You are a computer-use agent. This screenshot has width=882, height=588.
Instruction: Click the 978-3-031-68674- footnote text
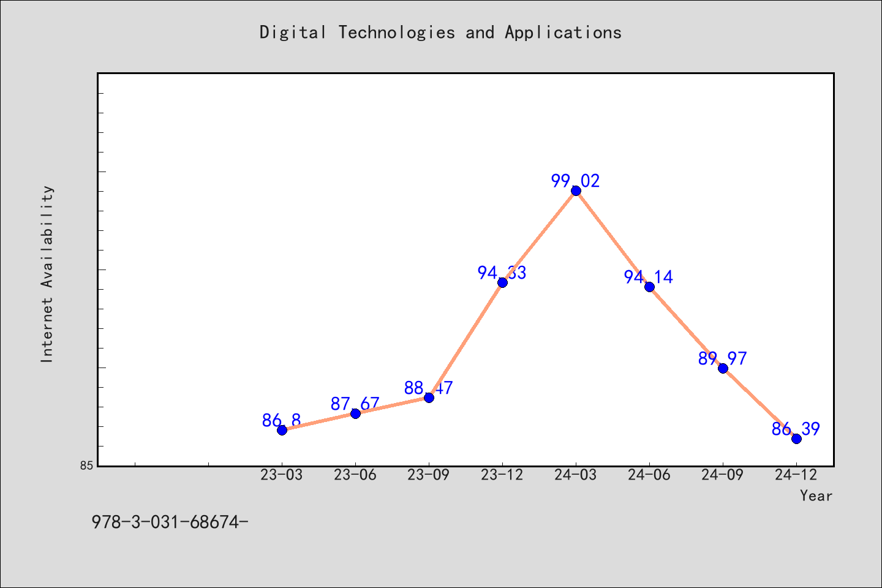(x=170, y=522)
